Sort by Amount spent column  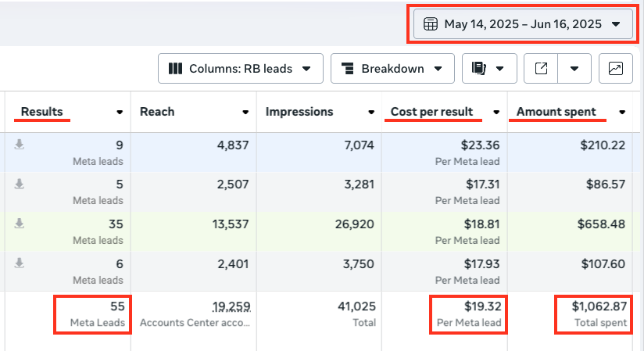[556, 112]
